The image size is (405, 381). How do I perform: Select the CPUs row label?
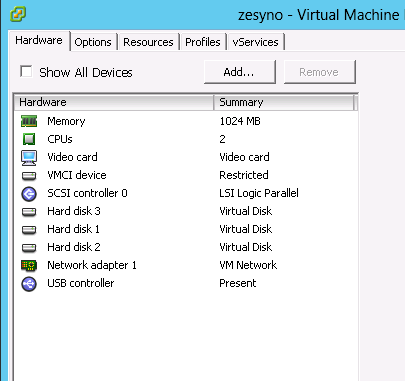coord(60,139)
